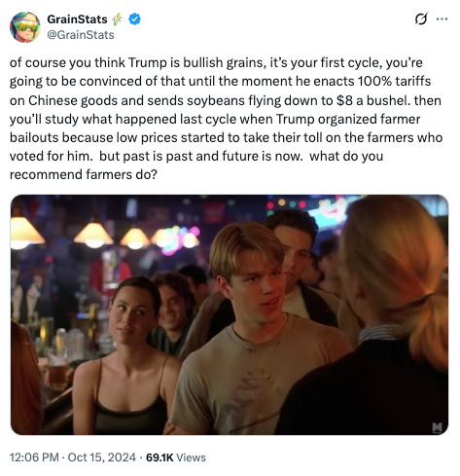Click the final line 'recommend farmers do?'
The height and width of the screenshot is (476, 460).
pos(84,174)
